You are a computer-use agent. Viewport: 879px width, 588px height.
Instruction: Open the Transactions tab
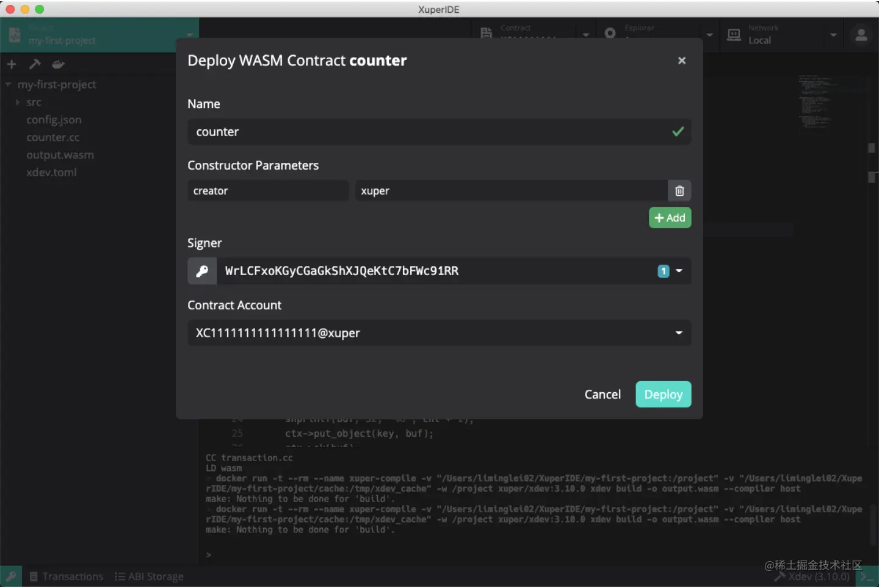(x=67, y=576)
